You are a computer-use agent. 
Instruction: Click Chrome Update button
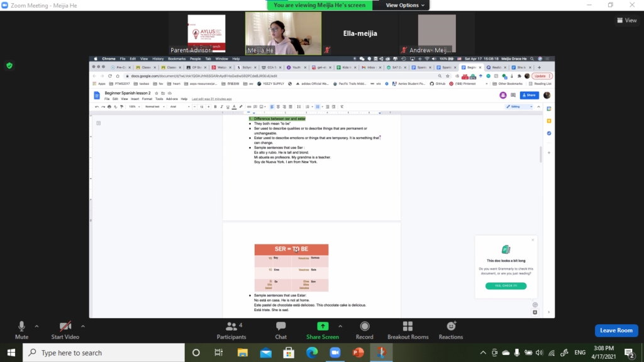click(541, 76)
